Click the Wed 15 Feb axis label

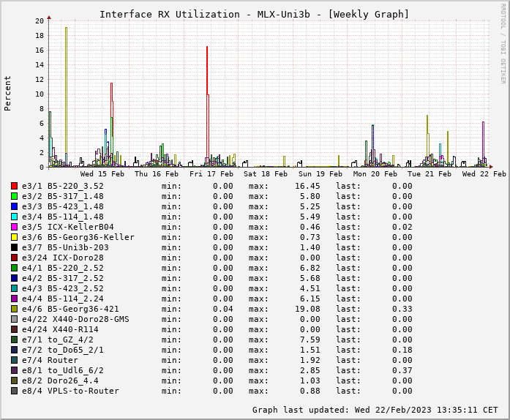point(102,174)
